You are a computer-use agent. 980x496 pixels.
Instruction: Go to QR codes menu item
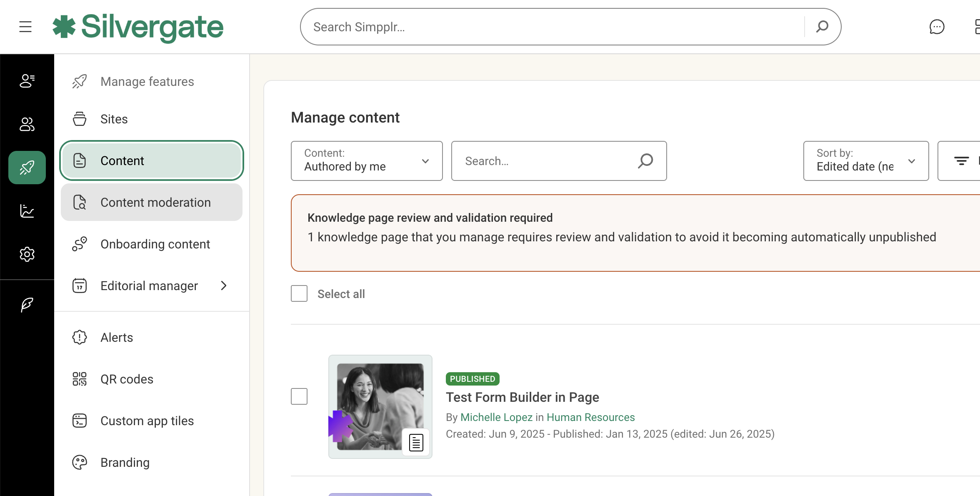(x=127, y=379)
